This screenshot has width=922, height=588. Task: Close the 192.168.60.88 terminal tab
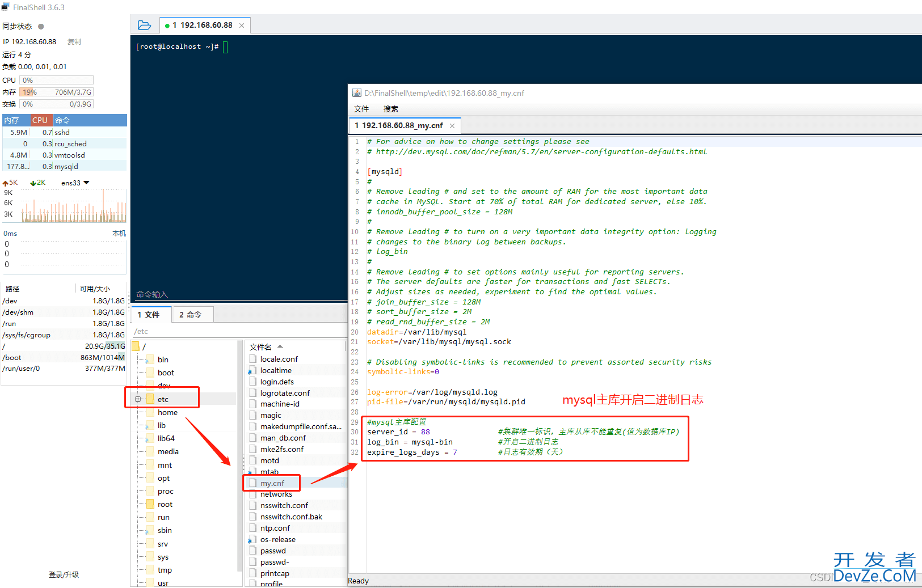(242, 26)
